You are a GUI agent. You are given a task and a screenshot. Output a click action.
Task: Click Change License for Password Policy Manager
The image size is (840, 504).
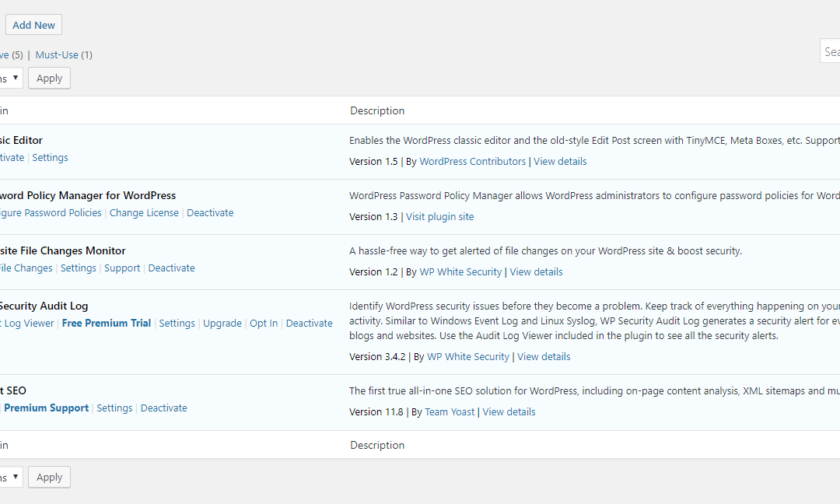pyautogui.click(x=144, y=212)
